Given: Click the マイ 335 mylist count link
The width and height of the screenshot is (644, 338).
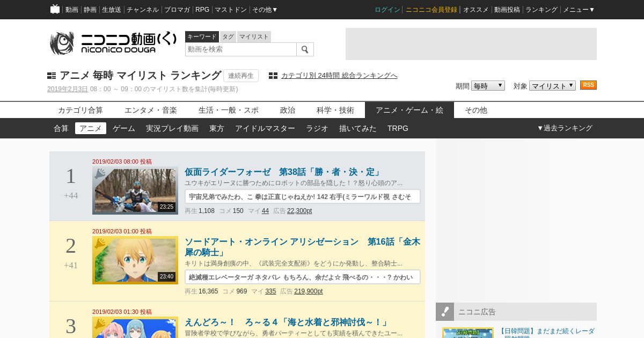Looking at the screenshot, I should point(270,291).
